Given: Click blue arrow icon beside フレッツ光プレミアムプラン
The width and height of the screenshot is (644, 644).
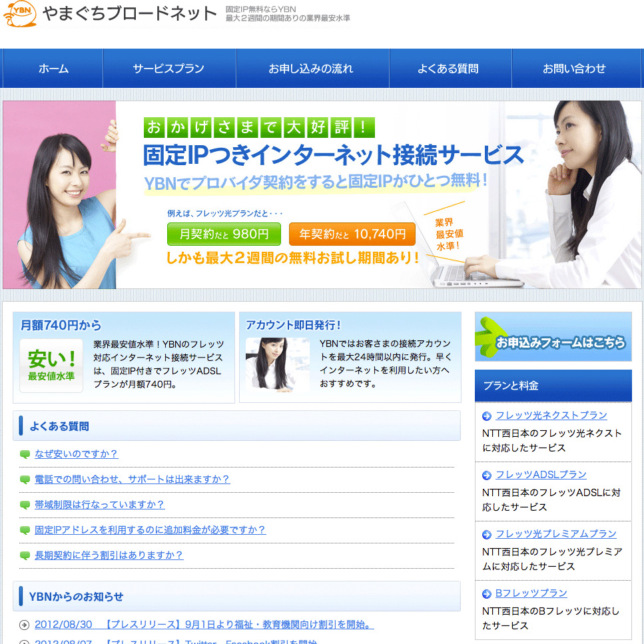Looking at the screenshot, I should pyautogui.click(x=487, y=535).
